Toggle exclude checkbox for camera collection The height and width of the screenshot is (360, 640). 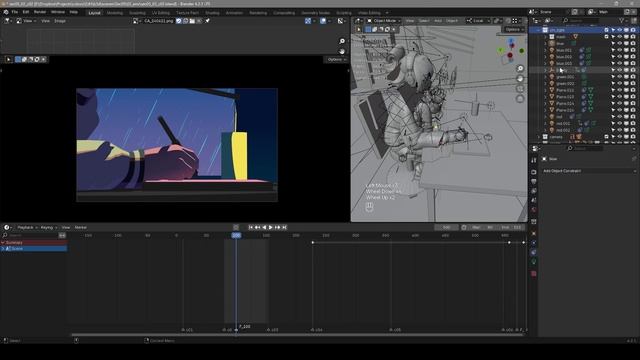607,137
